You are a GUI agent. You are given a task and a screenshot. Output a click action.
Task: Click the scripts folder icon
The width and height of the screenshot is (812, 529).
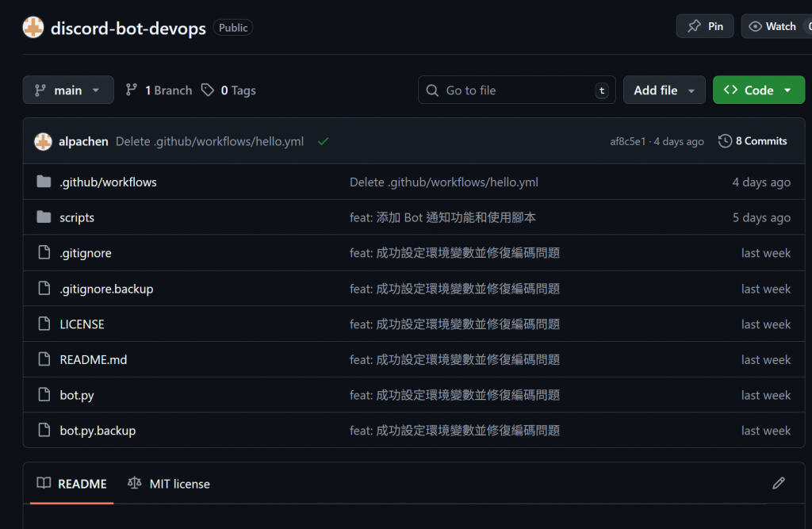coord(44,217)
